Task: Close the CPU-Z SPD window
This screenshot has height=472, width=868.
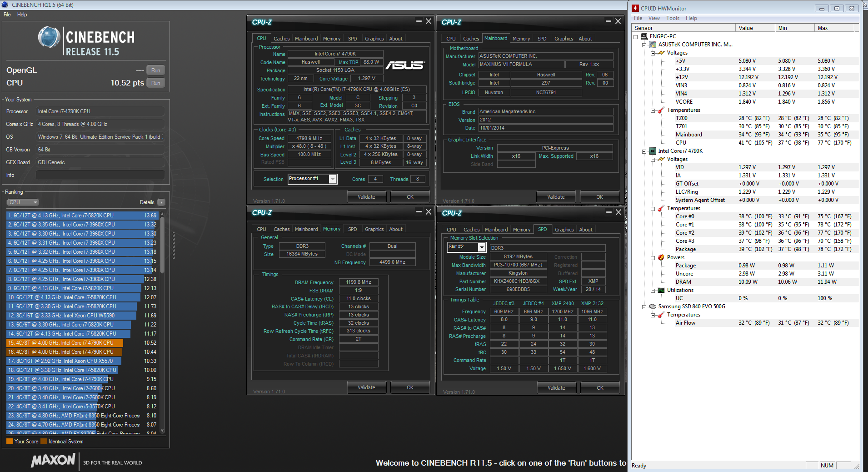Action: pyautogui.click(x=619, y=212)
